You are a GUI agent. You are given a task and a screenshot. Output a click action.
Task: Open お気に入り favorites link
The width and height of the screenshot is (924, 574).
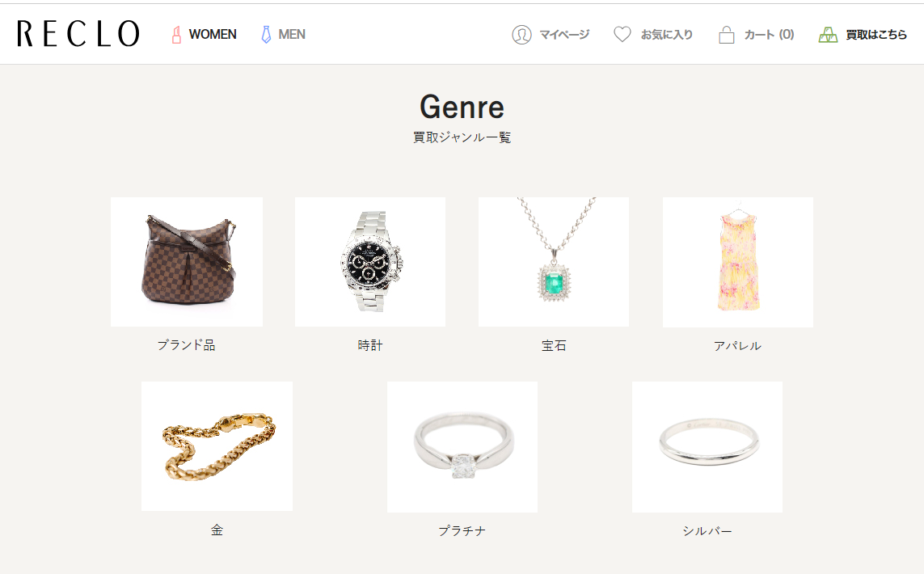click(666, 35)
